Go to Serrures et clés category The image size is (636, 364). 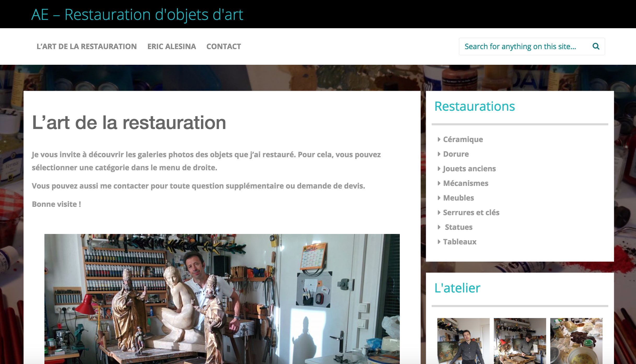click(471, 213)
